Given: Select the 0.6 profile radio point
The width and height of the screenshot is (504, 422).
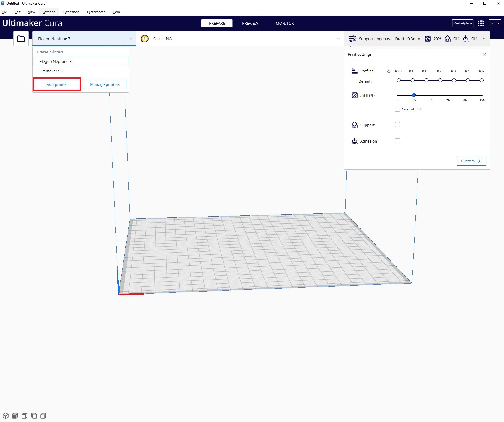Looking at the screenshot, I should [x=482, y=81].
